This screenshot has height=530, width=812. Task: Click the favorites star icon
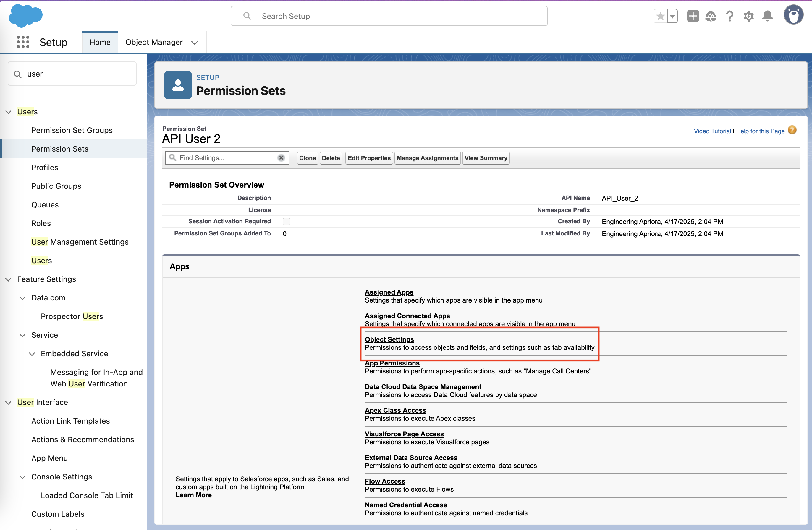(x=660, y=16)
